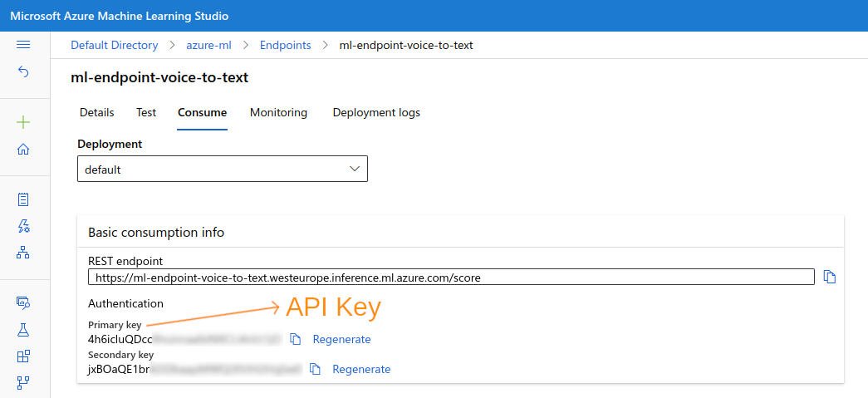The height and width of the screenshot is (398, 868).
Task: Click Microsoft Azure Machine Learning Studio title
Action: click(x=119, y=16)
